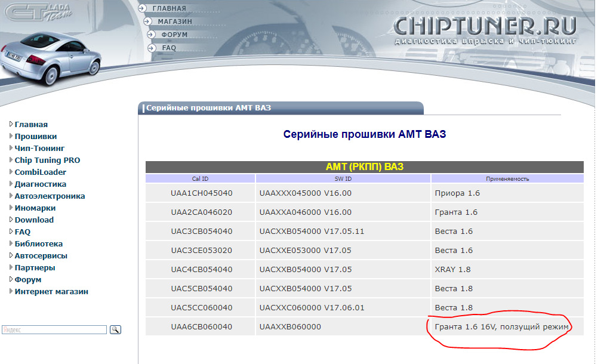This screenshot has height=364, width=610.
Task: Open ФОРУМ in the top menu
Action: coord(174,35)
